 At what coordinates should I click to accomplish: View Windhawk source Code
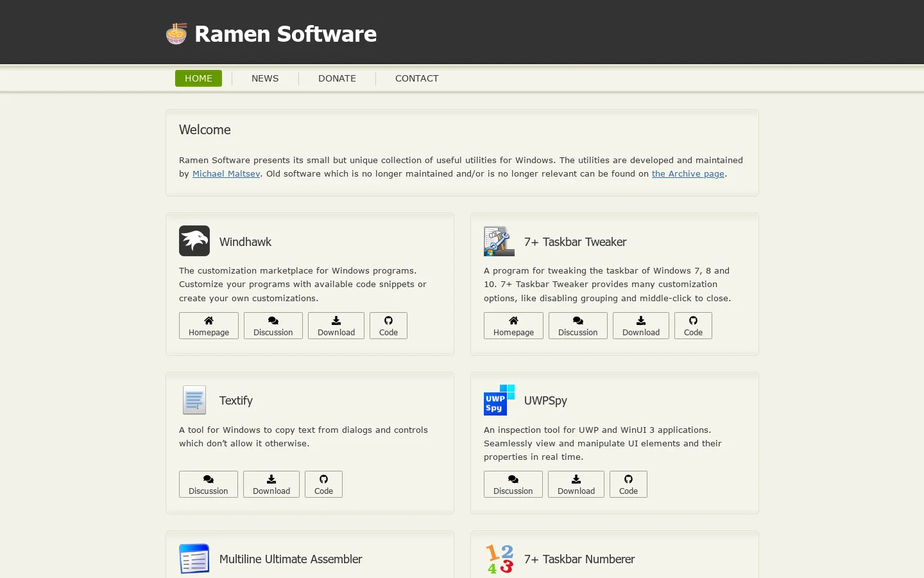(388, 326)
